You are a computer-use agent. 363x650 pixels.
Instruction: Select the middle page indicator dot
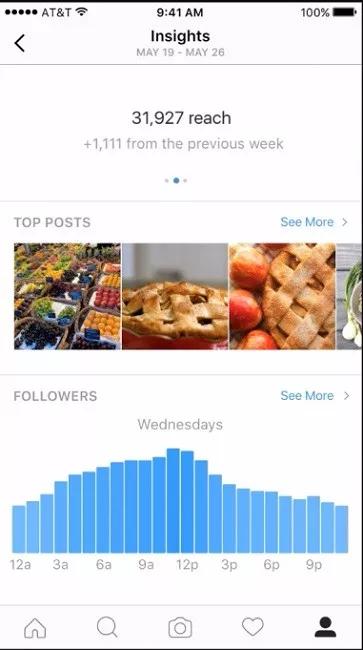pyautogui.click(x=176, y=180)
